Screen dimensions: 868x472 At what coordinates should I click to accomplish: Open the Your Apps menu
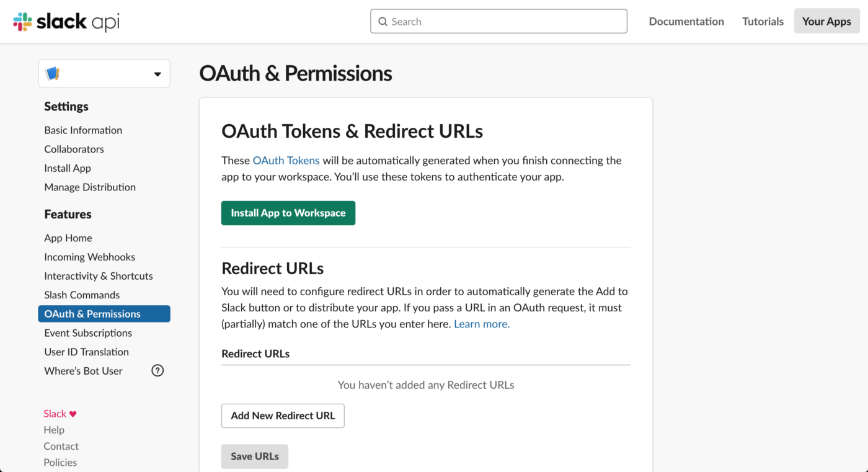tap(826, 21)
